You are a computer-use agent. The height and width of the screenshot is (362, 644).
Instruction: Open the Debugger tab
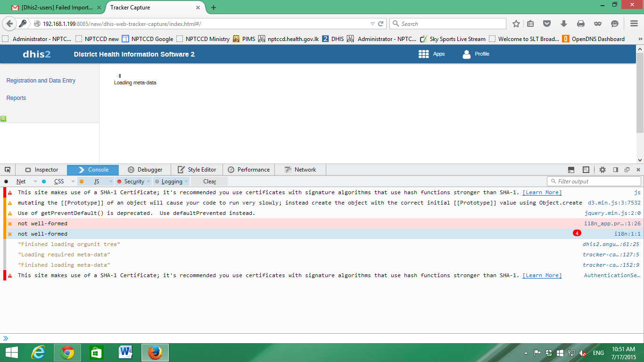[x=145, y=170]
